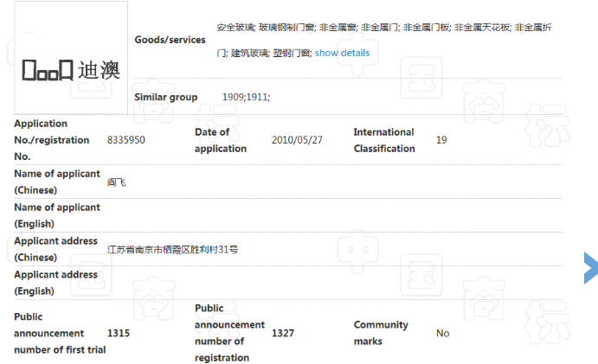Click the Goods/services label

(170, 40)
